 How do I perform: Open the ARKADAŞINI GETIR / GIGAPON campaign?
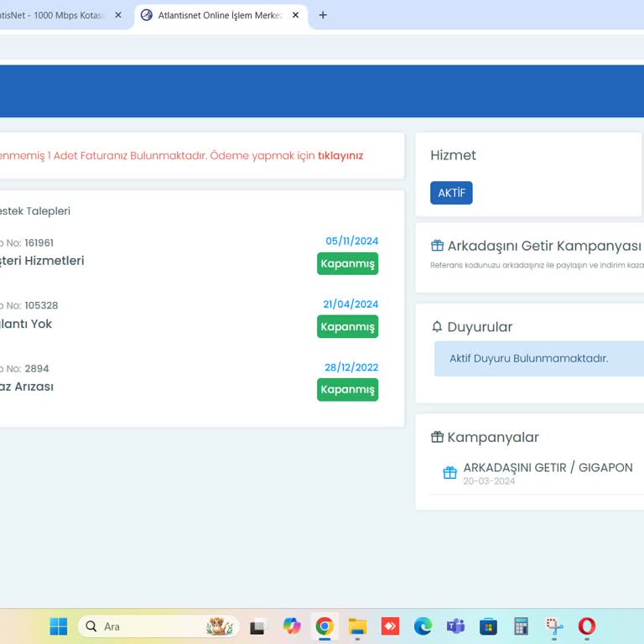point(548,468)
